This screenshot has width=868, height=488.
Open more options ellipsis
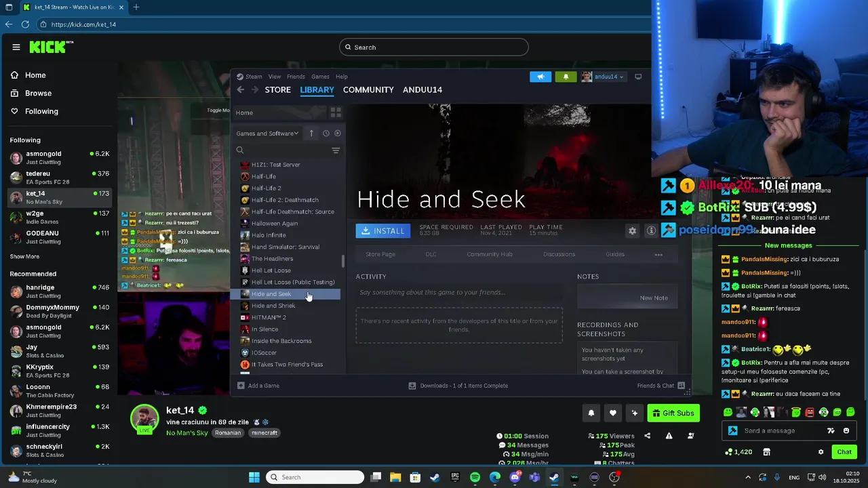click(658, 254)
